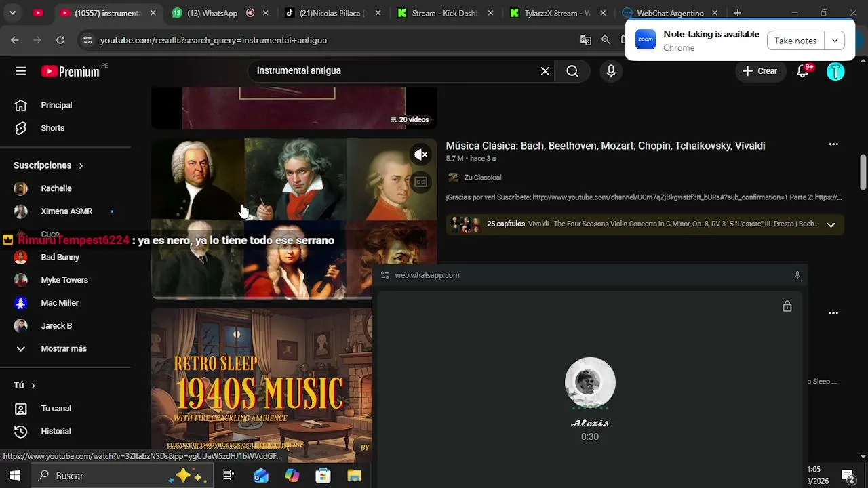The height and width of the screenshot is (488, 868).
Task: Expand Suscripciones section chevron
Action: pyautogui.click(x=81, y=165)
